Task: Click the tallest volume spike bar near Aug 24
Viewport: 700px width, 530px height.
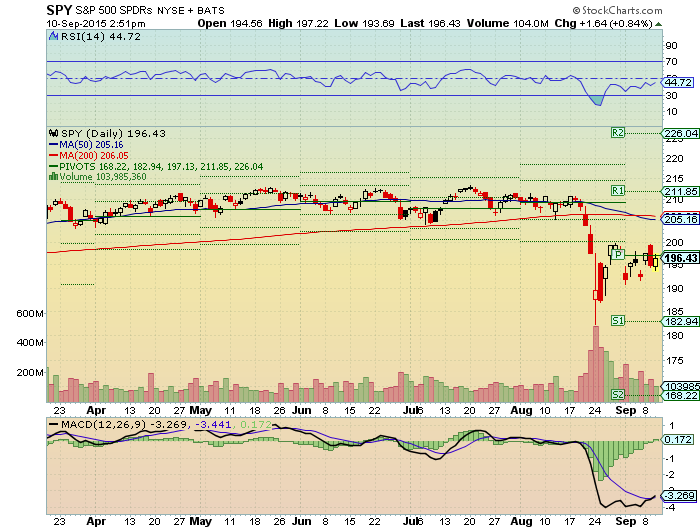Action: coord(596,364)
